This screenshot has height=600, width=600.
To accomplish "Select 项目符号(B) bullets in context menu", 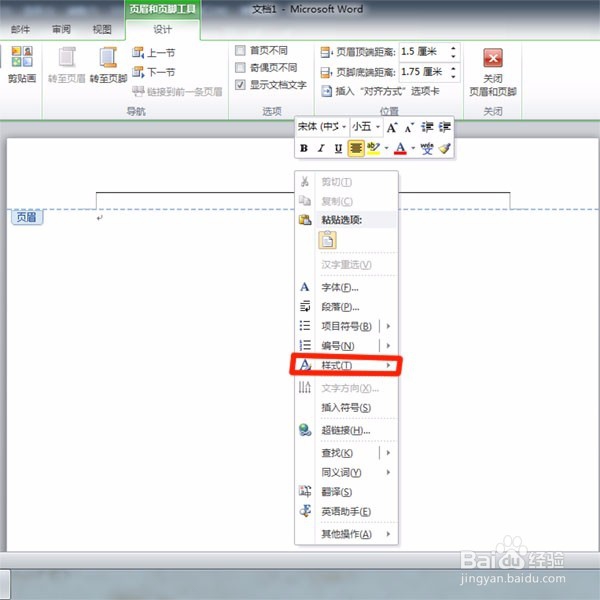I will tap(346, 326).
